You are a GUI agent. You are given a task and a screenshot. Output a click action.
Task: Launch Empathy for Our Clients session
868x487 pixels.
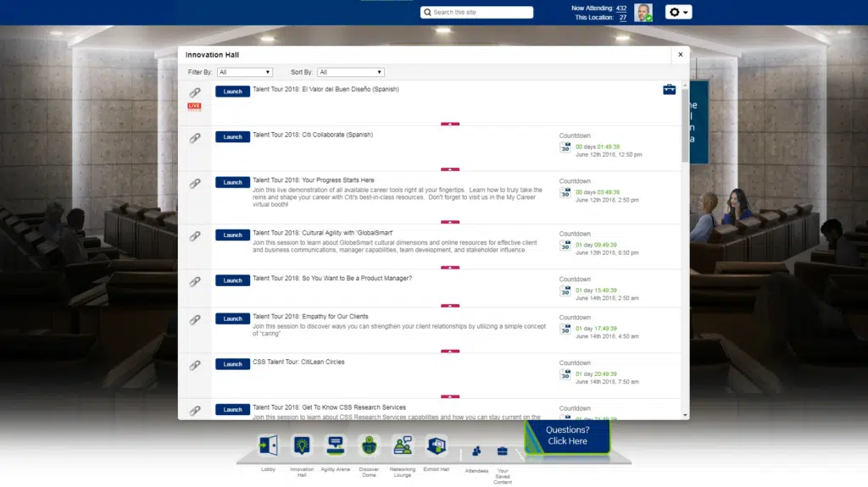pyautogui.click(x=232, y=318)
